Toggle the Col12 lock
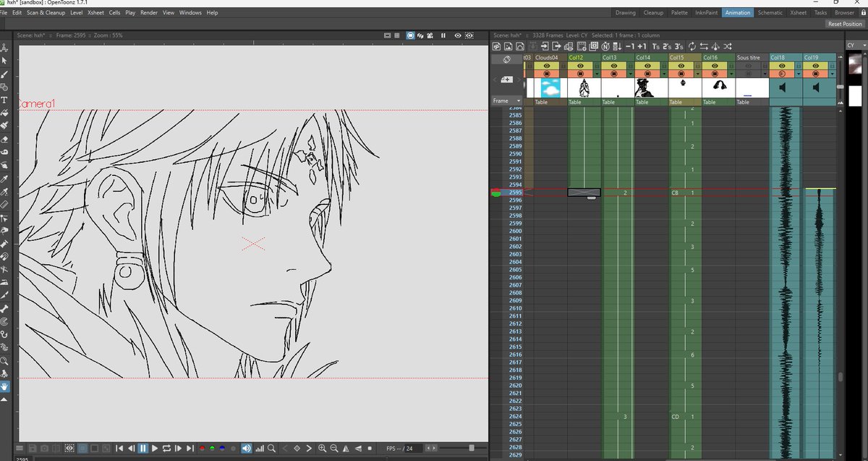The height and width of the screenshot is (461, 868). coord(596,65)
